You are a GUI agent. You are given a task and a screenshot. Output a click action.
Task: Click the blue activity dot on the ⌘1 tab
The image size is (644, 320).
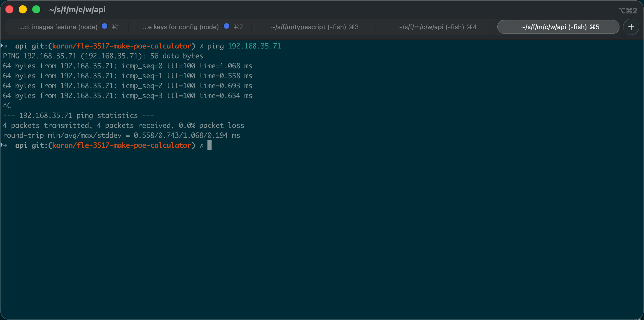104,26
